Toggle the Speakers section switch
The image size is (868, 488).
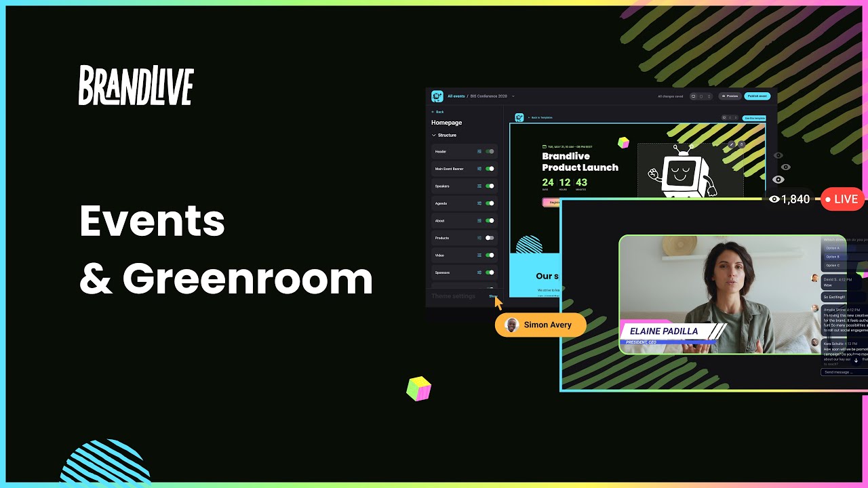click(x=490, y=186)
